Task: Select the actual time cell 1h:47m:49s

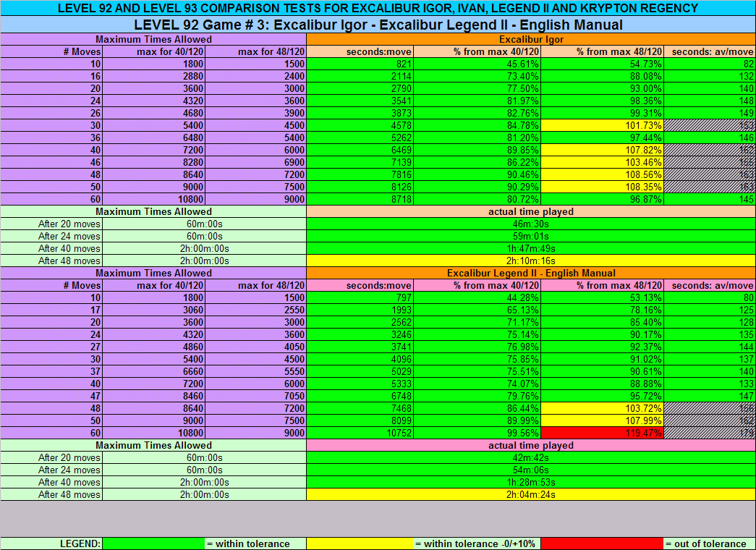Action: [531, 248]
